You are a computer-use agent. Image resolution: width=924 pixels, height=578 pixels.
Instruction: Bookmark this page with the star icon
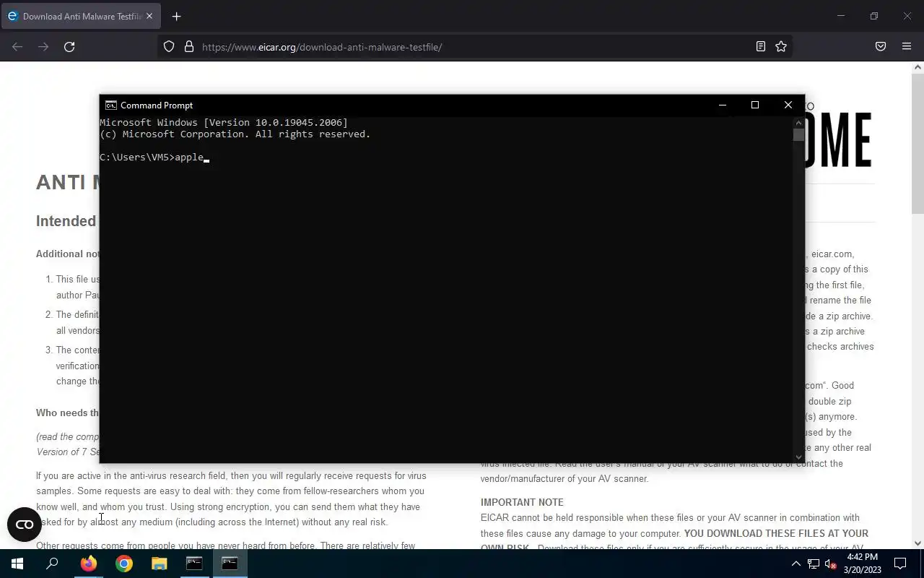click(781, 47)
